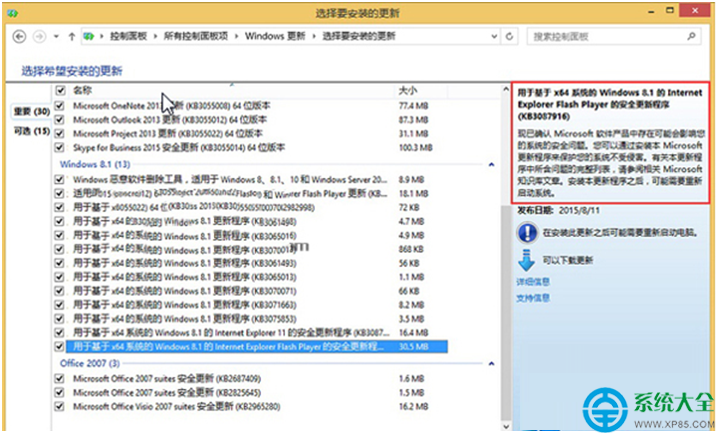Uncheck update KB3070071 checkbox
The height and width of the screenshot is (435, 717).
(59, 291)
